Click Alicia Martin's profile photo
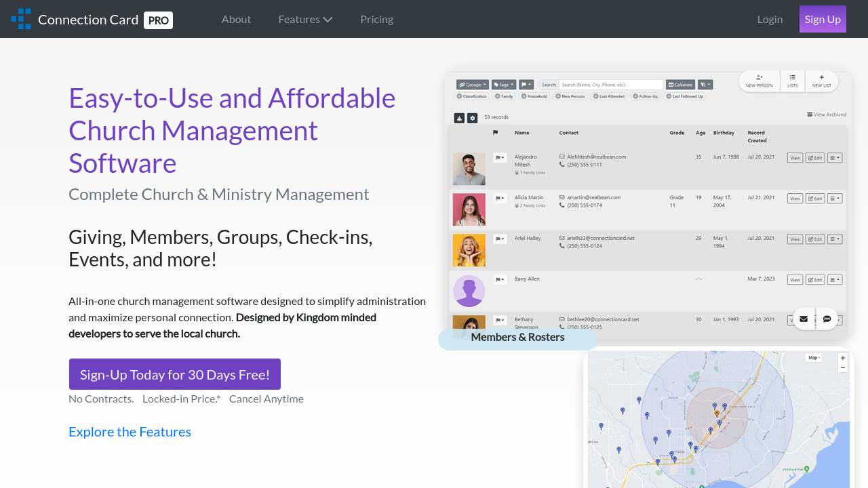This screenshot has height=488, width=868. pyautogui.click(x=469, y=209)
